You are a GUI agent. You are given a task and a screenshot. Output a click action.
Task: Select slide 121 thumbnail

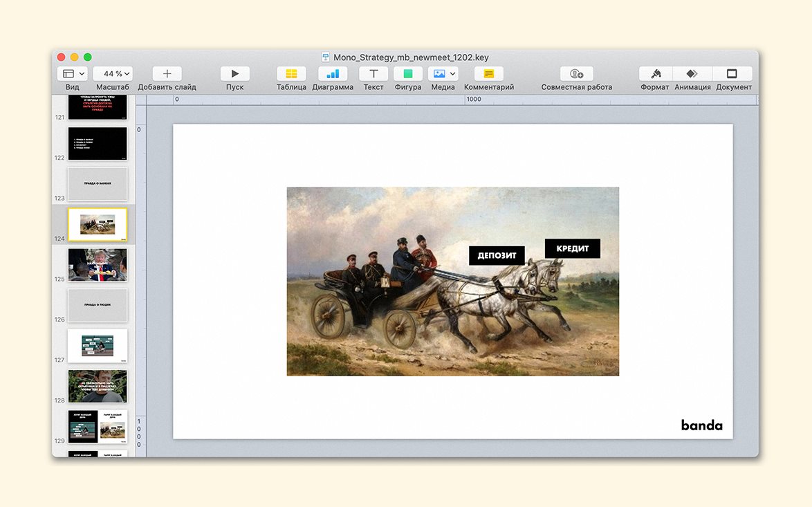pyautogui.click(x=98, y=107)
